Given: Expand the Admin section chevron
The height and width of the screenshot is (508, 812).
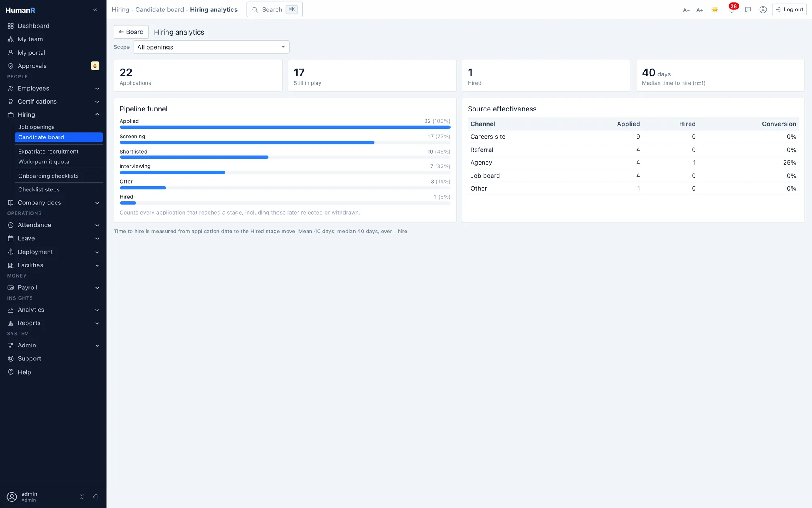Looking at the screenshot, I should coord(97,346).
